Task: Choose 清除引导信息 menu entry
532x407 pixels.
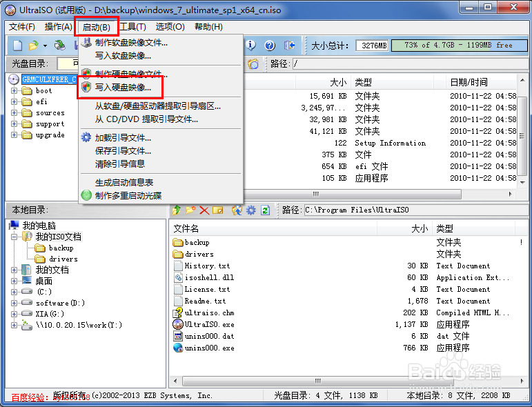Action: pos(120,163)
